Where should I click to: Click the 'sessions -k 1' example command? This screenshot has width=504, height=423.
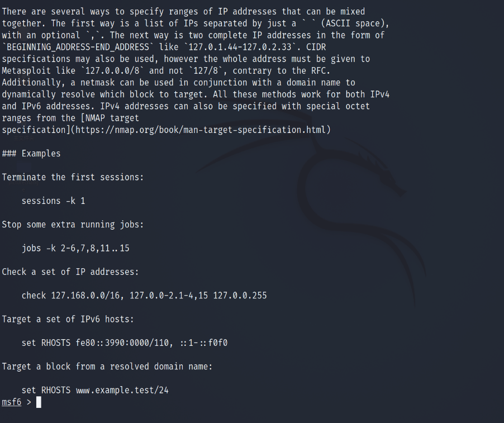(53, 201)
